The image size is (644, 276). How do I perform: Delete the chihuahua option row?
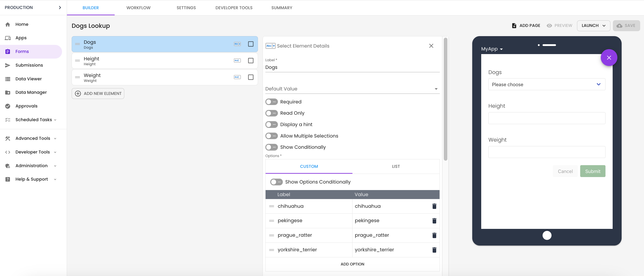pos(434,206)
